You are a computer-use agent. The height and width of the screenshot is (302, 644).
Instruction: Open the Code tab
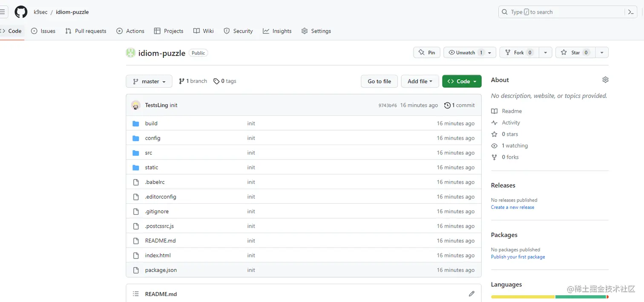11,31
